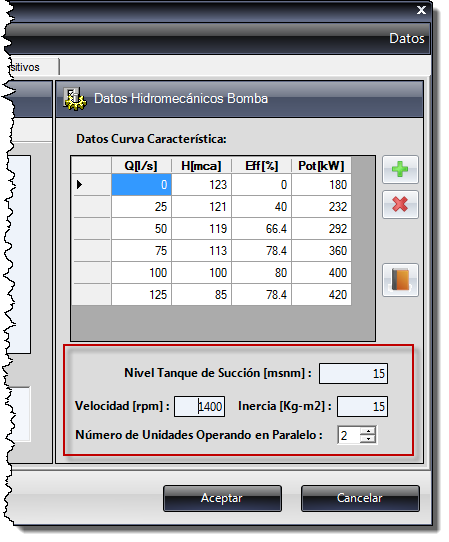Click the Velocidad rpm input field
The width and height of the screenshot is (449, 542).
(199, 406)
